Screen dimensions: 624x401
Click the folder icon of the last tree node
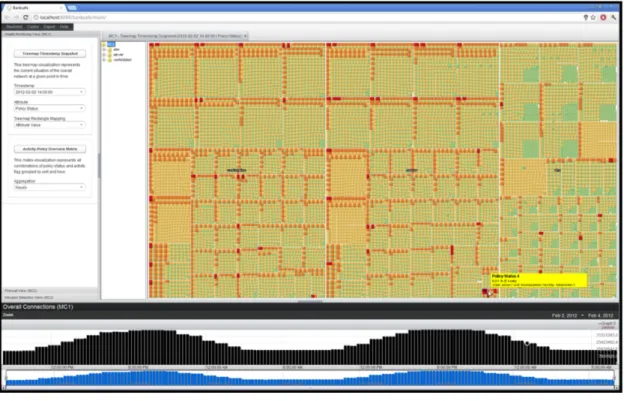[110, 60]
